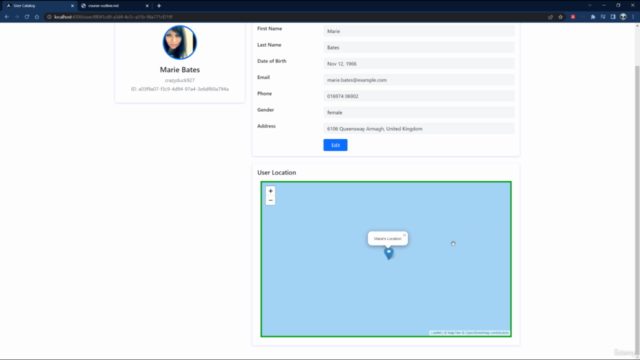Viewport: 640px width, 360px height.
Task: Go back to the previous page
Action: (x=7, y=17)
